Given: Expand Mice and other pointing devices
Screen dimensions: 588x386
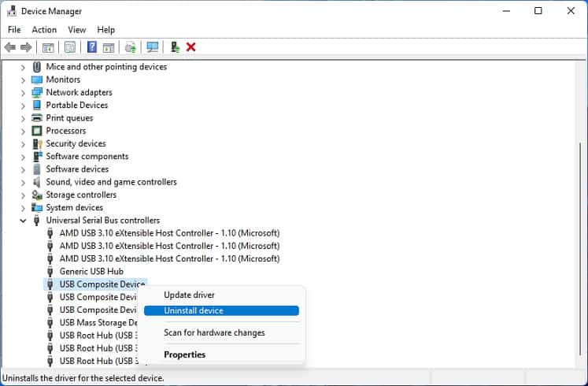Looking at the screenshot, I should click(23, 68).
